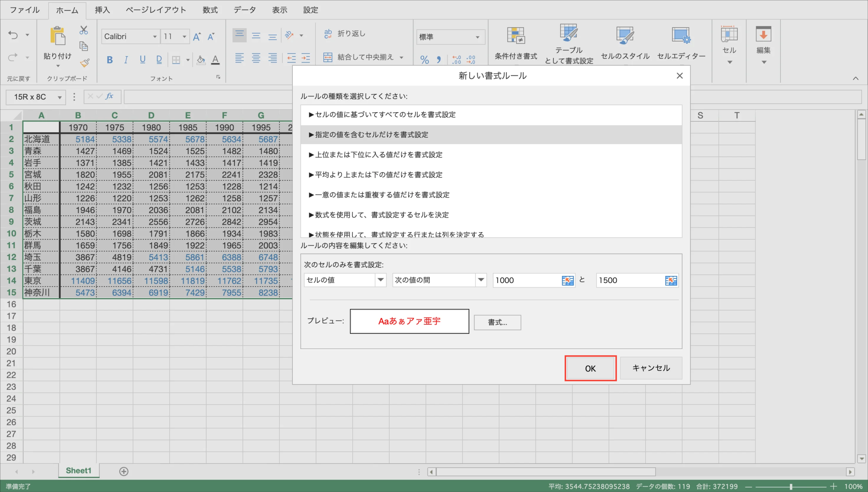Click the add new sheet plus icon
This screenshot has width=868, height=492.
click(124, 471)
